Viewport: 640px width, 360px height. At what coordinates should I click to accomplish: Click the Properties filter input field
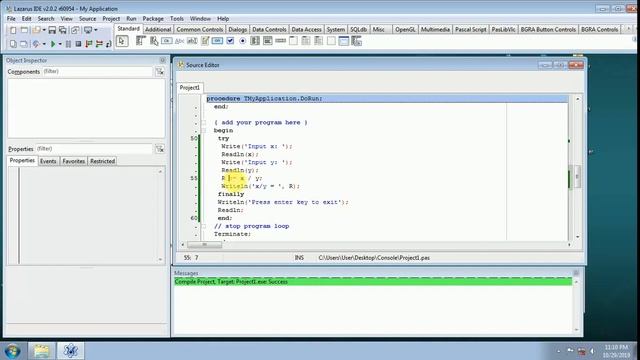coord(94,149)
